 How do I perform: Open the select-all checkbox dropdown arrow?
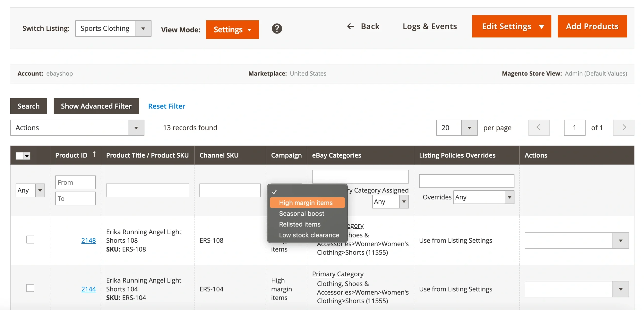[27, 156]
